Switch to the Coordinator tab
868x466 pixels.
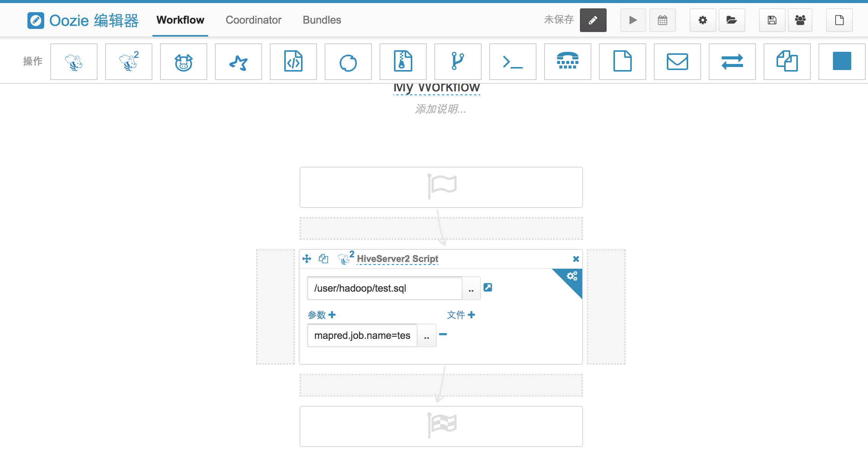[x=253, y=20]
